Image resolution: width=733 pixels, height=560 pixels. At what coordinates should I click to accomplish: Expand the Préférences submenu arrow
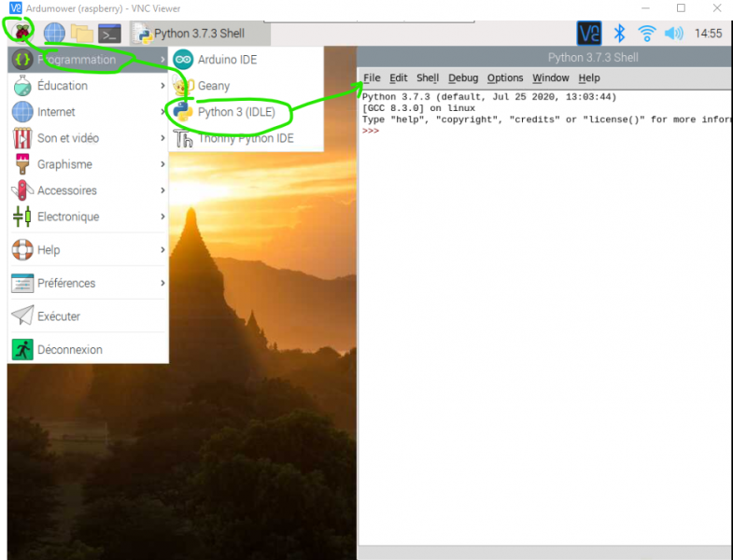tap(162, 283)
